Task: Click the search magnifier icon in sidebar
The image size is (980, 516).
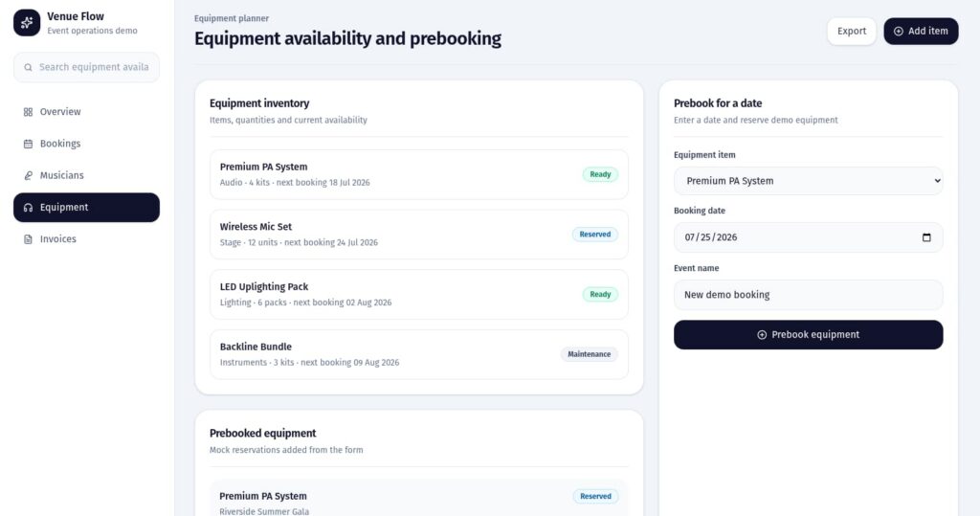Action: 29,68
